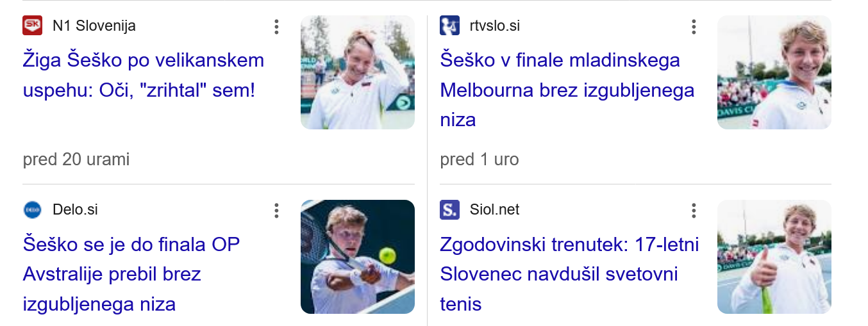The height and width of the screenshot is (326, 868).
Task: Click the Delo.si source logo icon
Action: [33, 209]
